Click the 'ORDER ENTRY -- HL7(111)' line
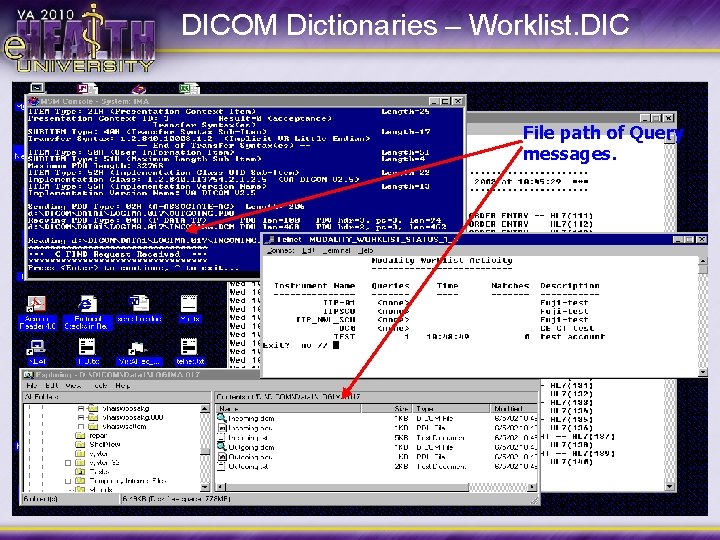Screen dimensions: 720x540 [531, 215]
